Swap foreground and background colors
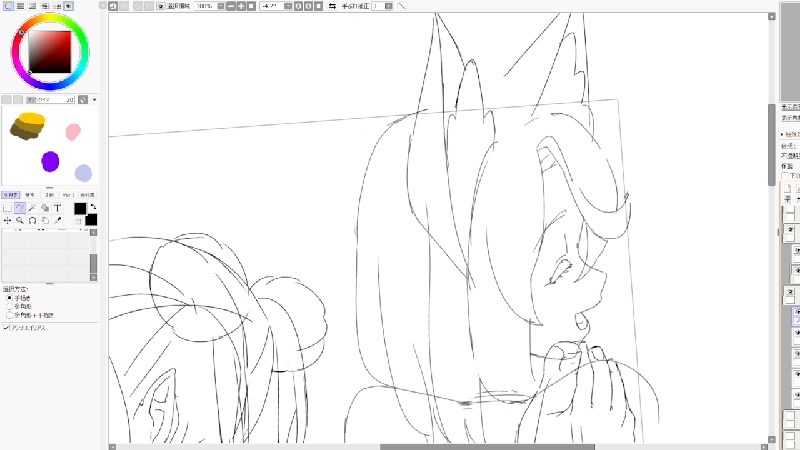The image size is (800, 450). pyautogui.click(x=93, y=207)
